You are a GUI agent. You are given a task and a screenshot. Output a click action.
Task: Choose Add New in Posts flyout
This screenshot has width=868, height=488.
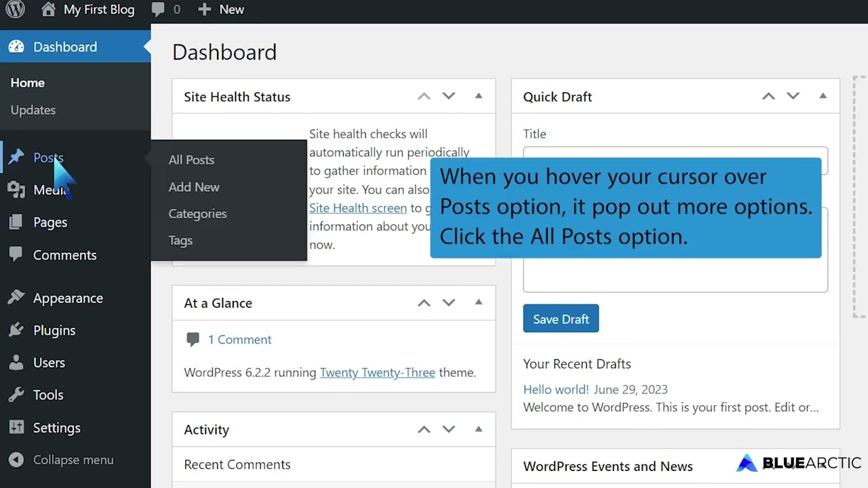click(x=194, y=187)
